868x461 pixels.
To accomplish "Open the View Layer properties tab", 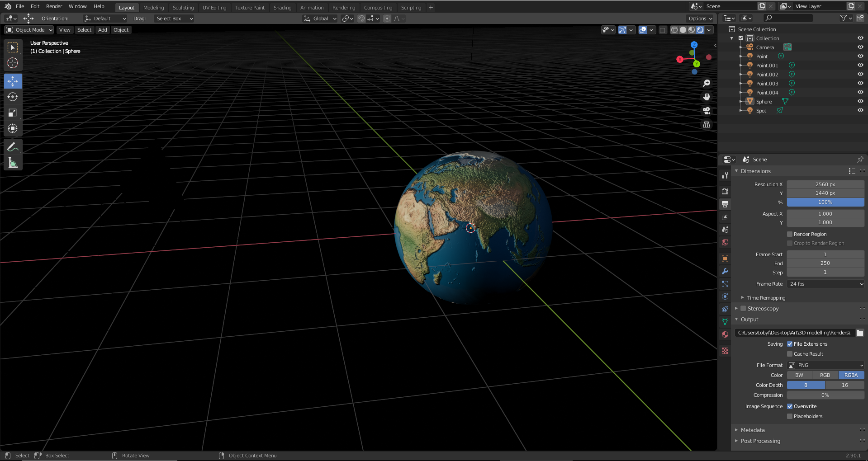I will click(x=725, y=217).
